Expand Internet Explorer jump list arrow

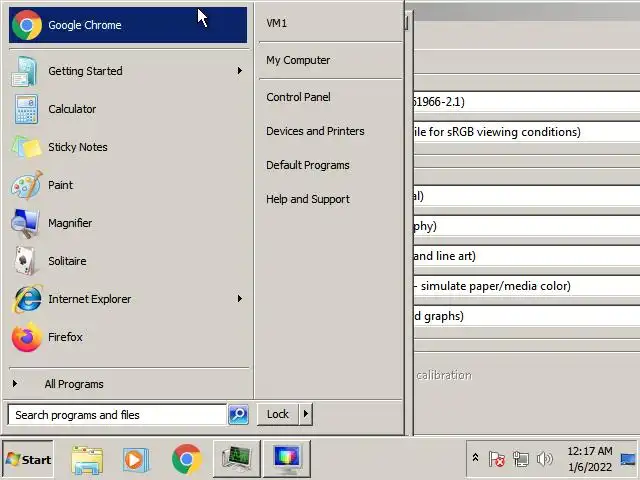pos(240,299)
